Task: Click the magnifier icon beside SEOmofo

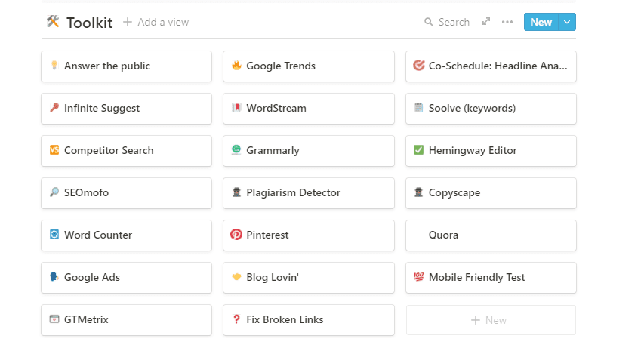Action: coord(54,192)
